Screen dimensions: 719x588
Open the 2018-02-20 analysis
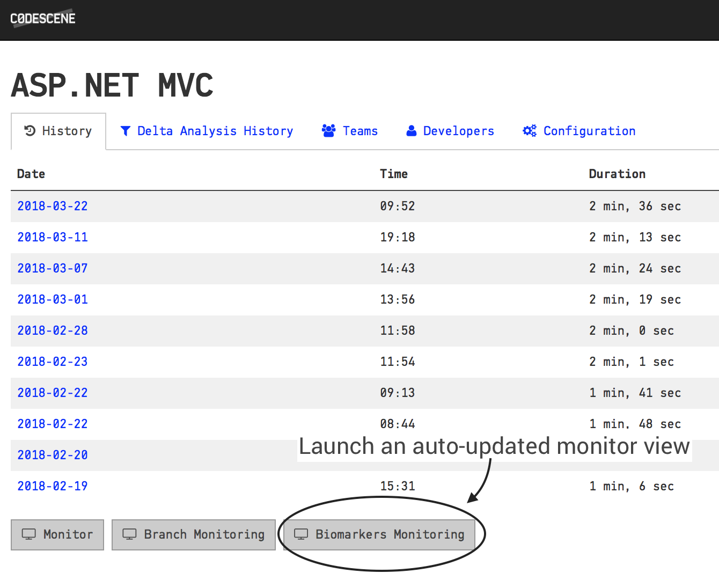(x=53, y=455)
